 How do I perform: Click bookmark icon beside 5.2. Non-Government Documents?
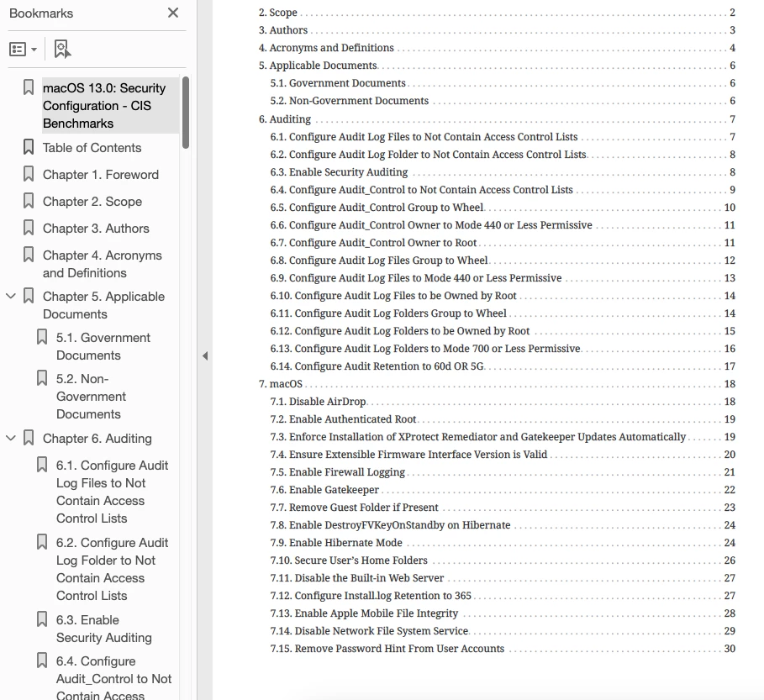click(x=42, y=378)
